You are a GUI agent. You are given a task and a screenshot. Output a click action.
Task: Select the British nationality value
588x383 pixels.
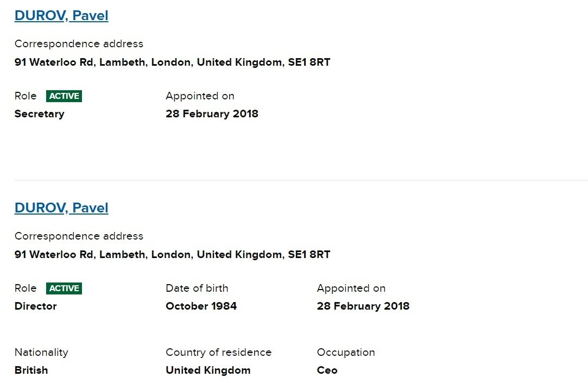31,371
